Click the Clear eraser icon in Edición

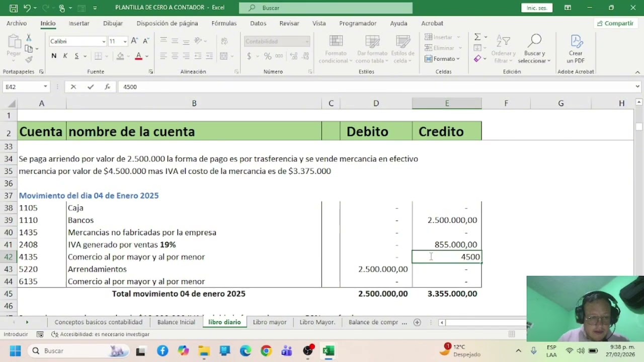pyautogui.click(x=477, y=59)
